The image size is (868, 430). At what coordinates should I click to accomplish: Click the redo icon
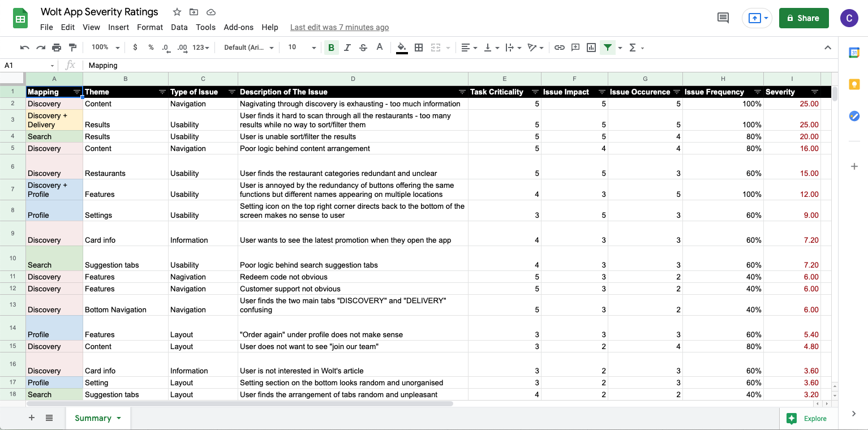(40, 48)
